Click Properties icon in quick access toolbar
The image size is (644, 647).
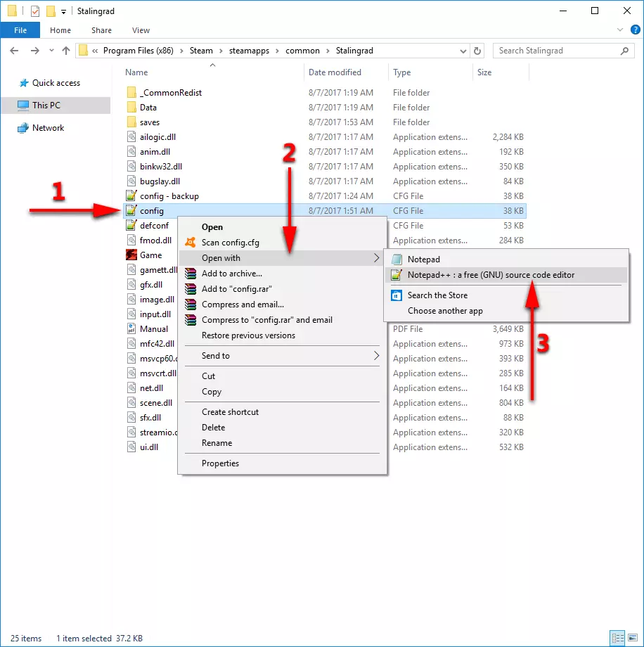[x=35, y=11]
